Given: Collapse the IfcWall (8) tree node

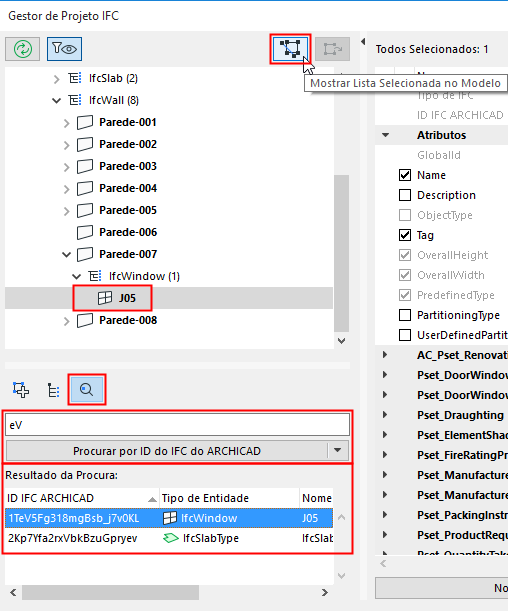Looking at the screenshot, I should tap(56, 101).
